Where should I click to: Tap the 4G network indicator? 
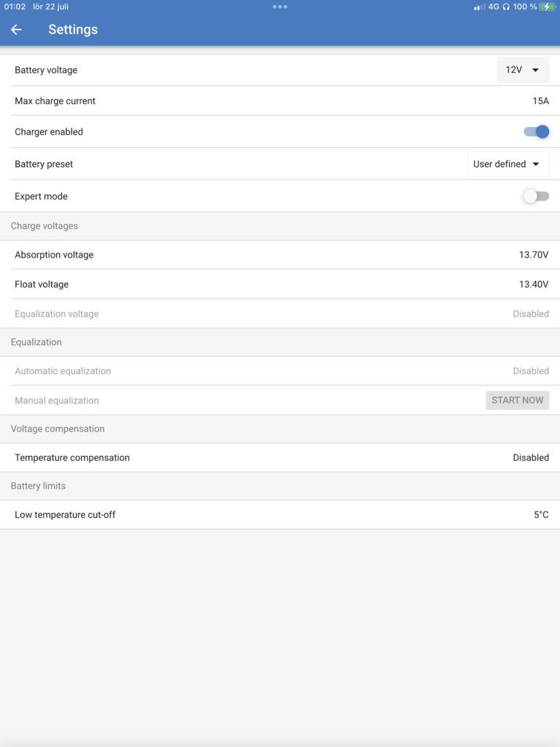point(494,7)
